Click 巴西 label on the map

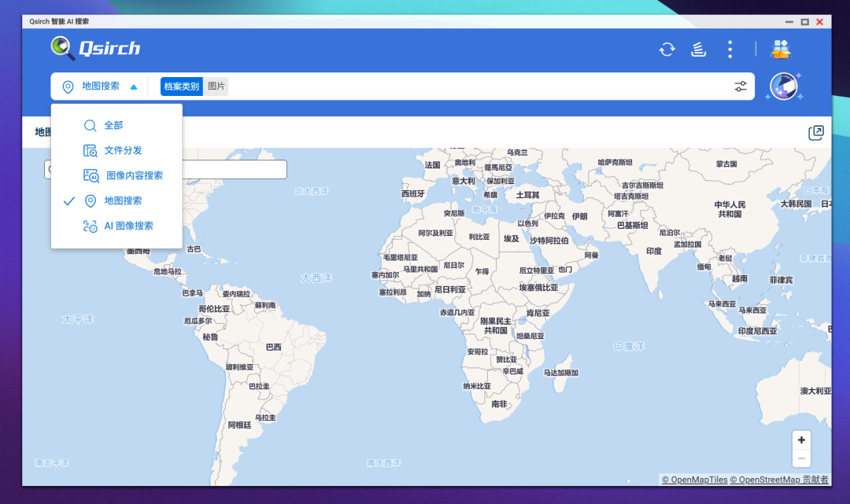coord(274,347)
